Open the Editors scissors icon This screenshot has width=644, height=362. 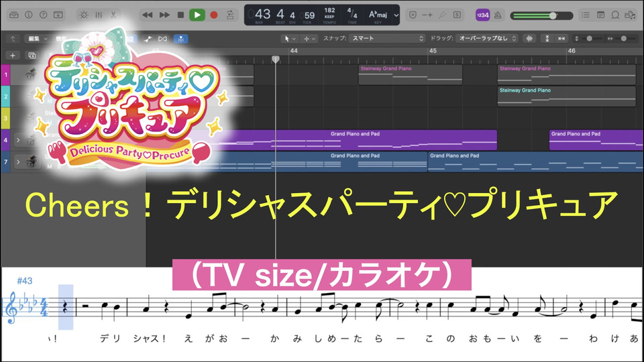(x=113, y=15)
